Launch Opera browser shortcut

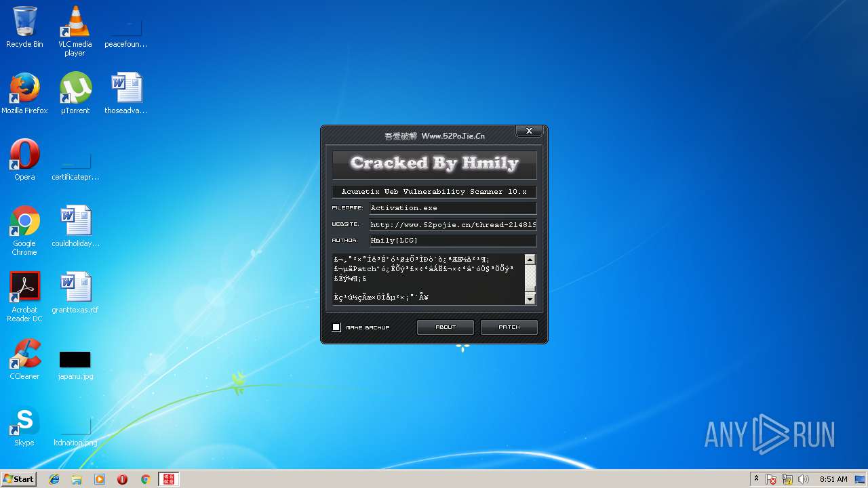tap(24, 160)
